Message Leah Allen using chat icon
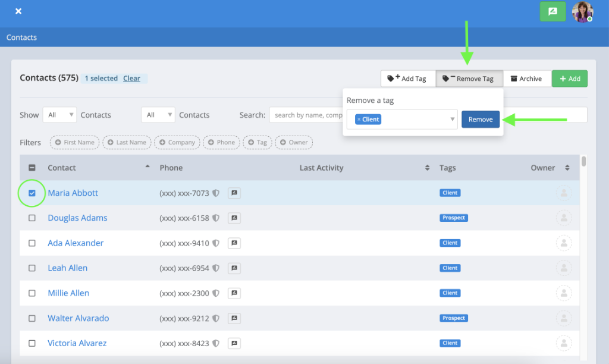609x364 pixels. coord(234,268)
